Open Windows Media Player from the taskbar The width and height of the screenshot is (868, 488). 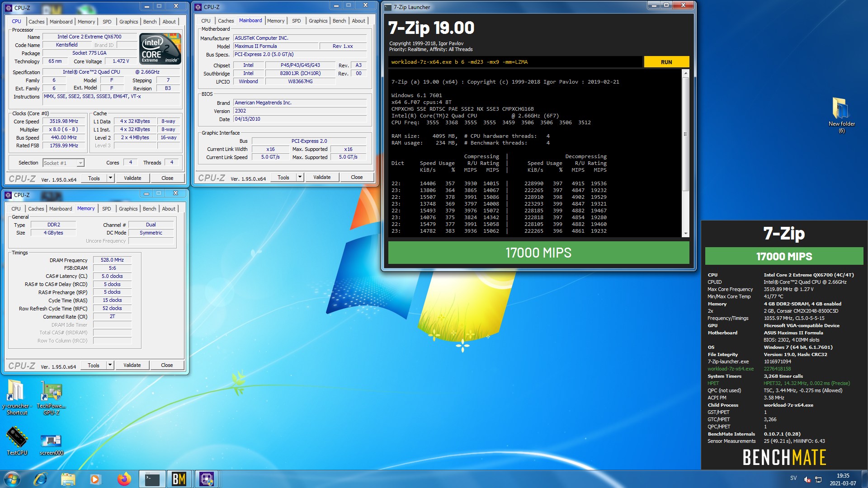95,479
